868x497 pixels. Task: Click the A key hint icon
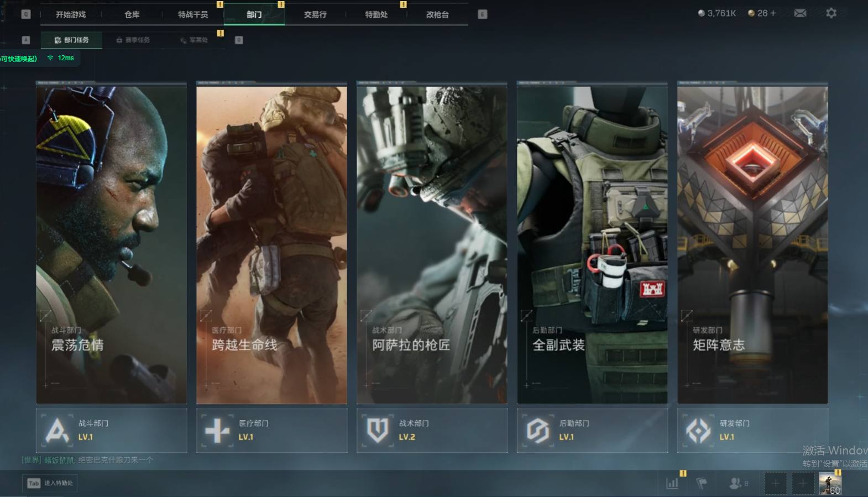(26, 40)
